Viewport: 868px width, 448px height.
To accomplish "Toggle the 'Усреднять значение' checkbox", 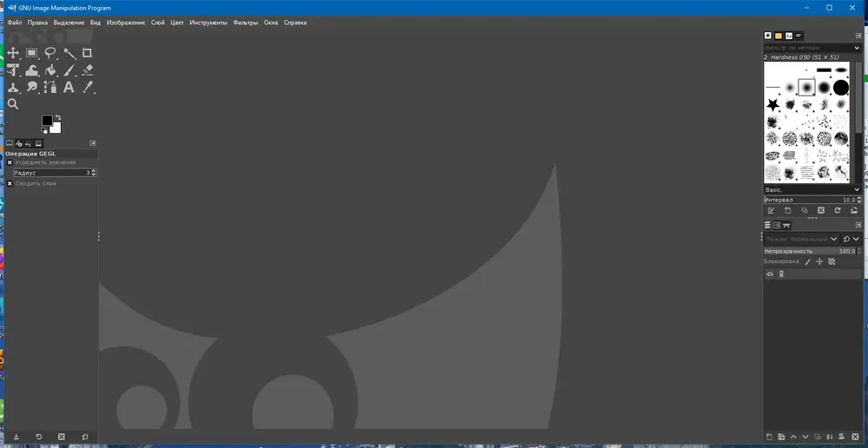I will [x=10, y=163].
